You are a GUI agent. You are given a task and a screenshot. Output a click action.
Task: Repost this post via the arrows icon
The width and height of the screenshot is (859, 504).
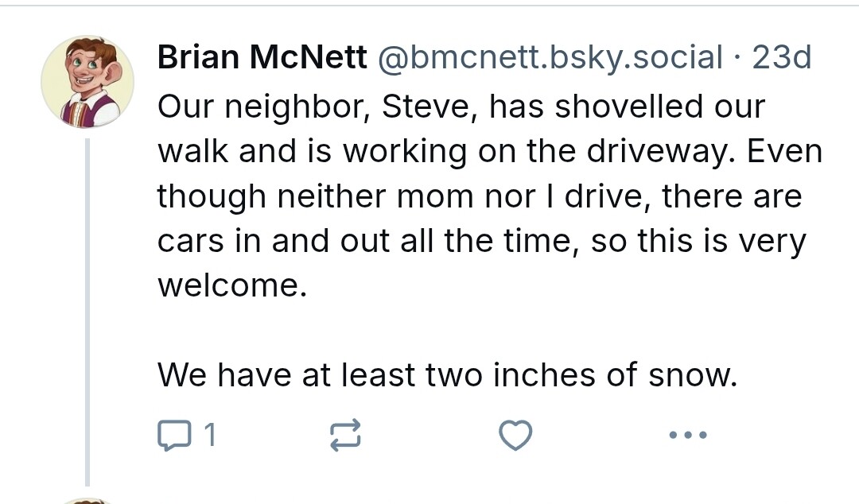(345, 435)
